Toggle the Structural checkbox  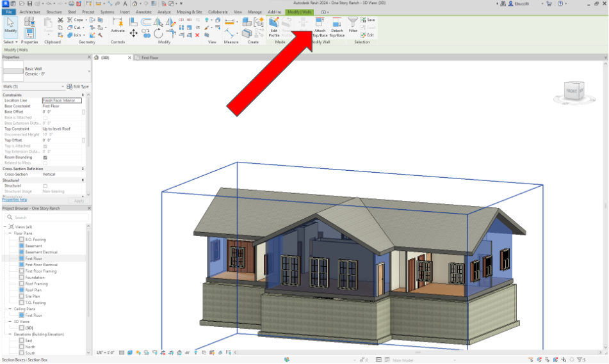[45, 186]
